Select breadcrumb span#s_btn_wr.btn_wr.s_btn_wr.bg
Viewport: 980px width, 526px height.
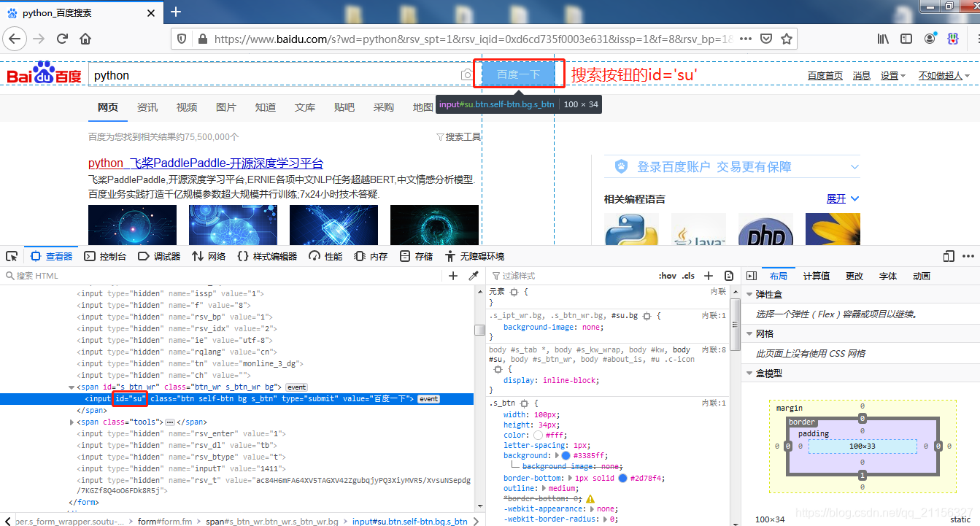271,521
